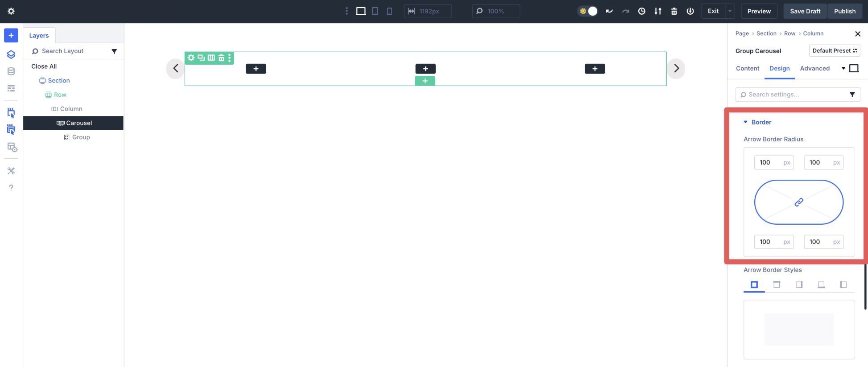The width and height of the screenshot is (868, 367).
Task: Click the blue add module plus button
Action: [x=11, y=35]
